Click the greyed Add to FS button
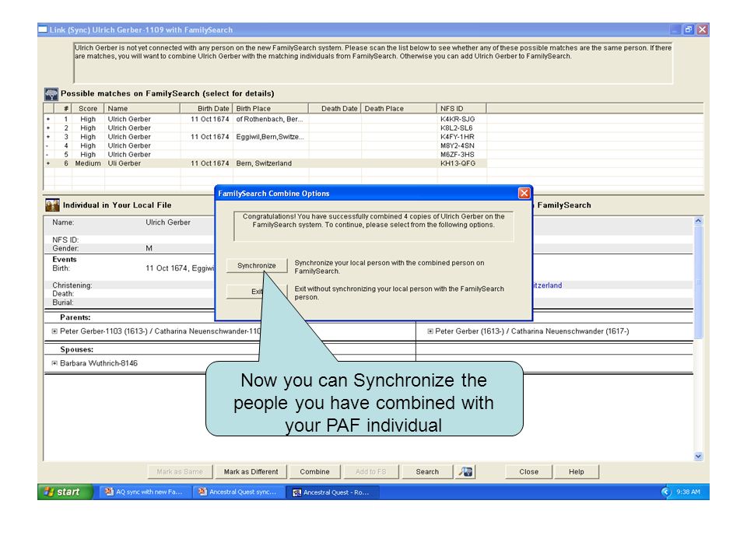The image size is (747, 560). pos(370,471)
